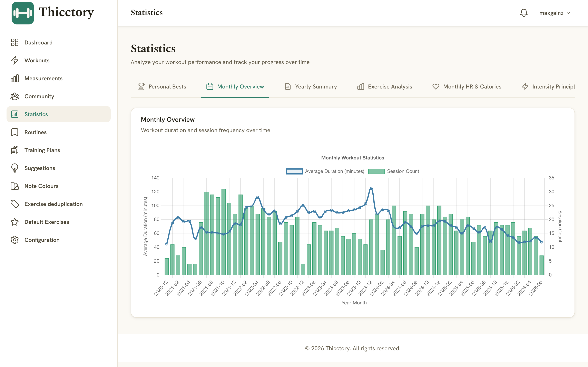Click the Thicctory dumbbell logo
Viewport: 588px width, 367px height.
(x=23, y=13)
